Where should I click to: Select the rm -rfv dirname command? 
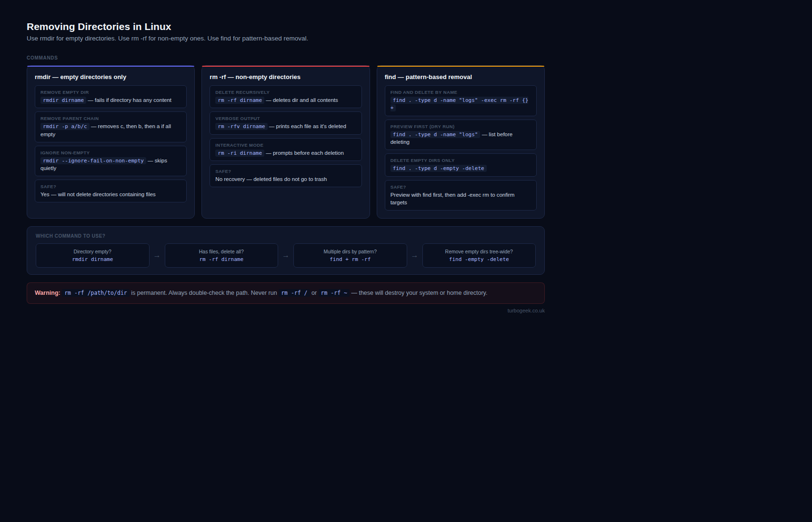click(241, 127)
